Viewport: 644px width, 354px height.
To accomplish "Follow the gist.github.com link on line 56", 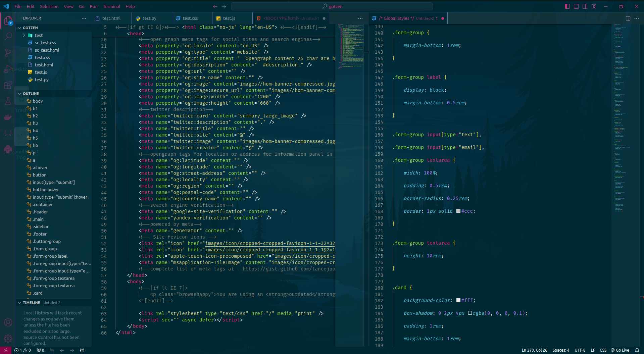I will pyautogui.click(x=289, y=269).
